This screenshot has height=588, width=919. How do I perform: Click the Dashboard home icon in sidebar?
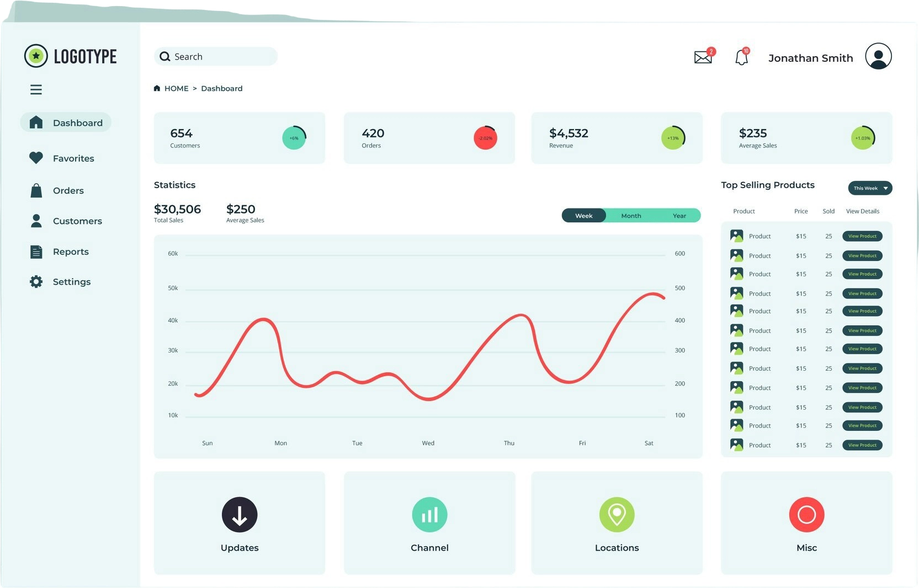(x=36, y=122)
